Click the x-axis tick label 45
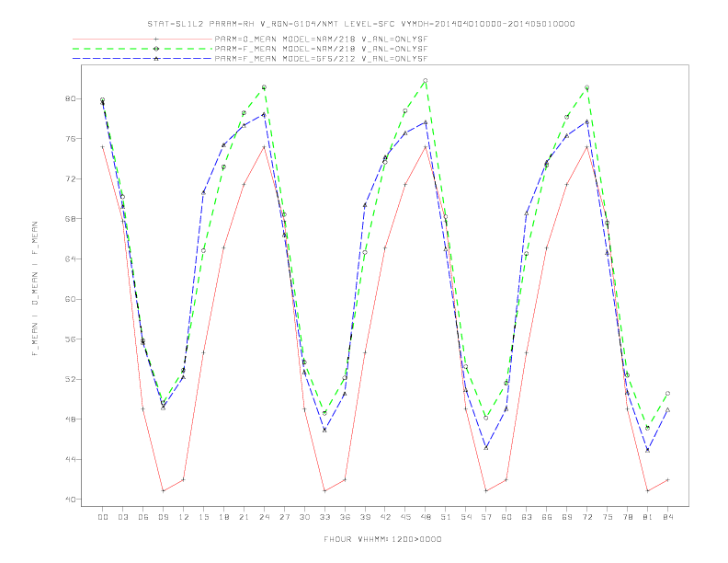 [405, 517]
